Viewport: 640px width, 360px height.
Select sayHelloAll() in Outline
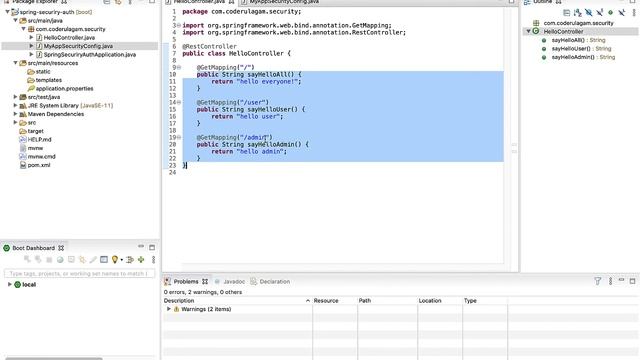tap(578, 40)
